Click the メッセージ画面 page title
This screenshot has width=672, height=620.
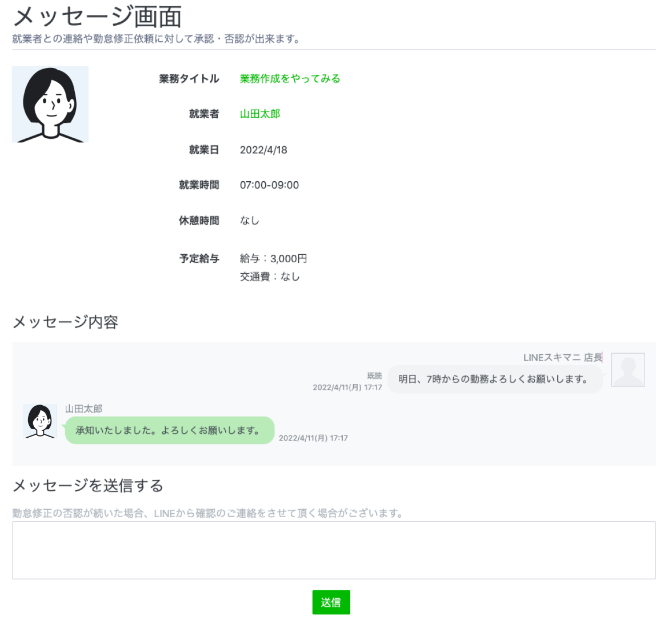click(97, 17)
